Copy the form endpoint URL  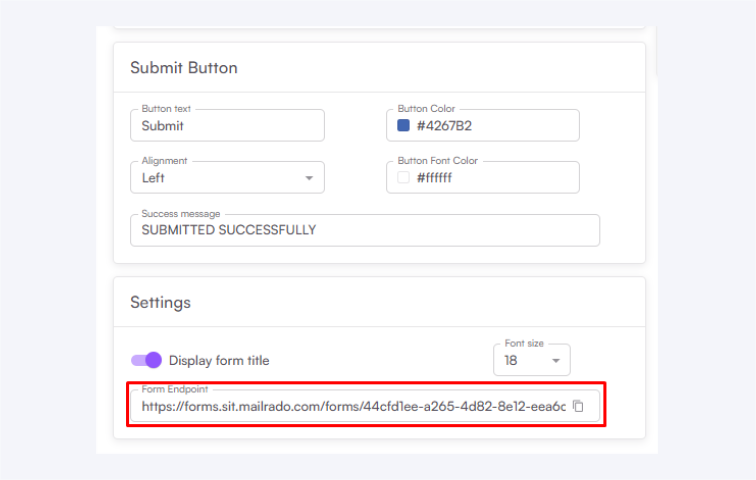point(578,407)
